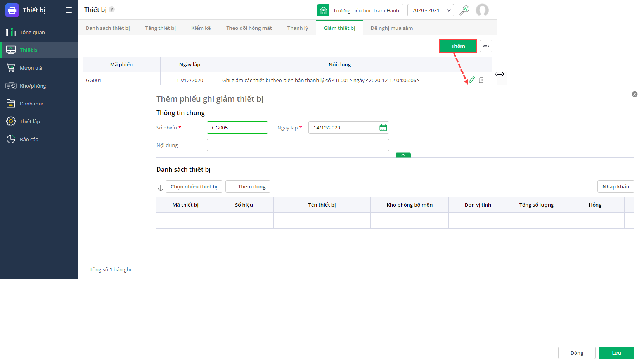Open the school year 2020 - 2021 dropdown

point(431,10)
